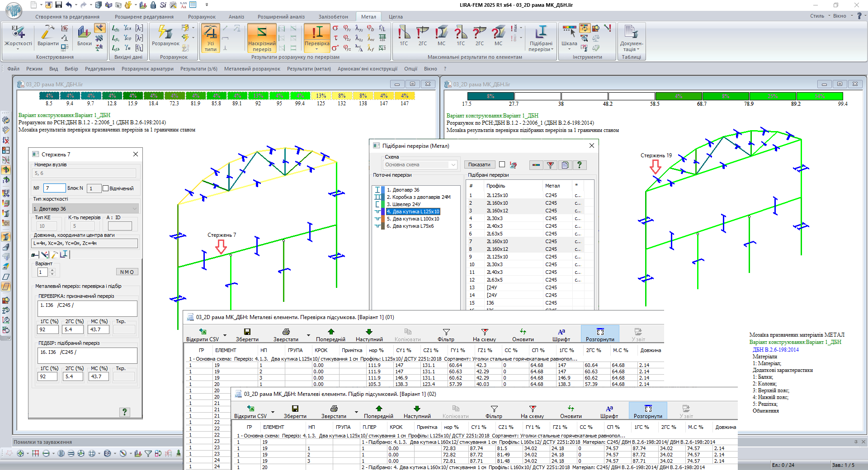Click Відкрити CSV in Перевірка підсумкова table
Image resolution: width=868 pixels, height=470 pixels.
click(203, 335)
